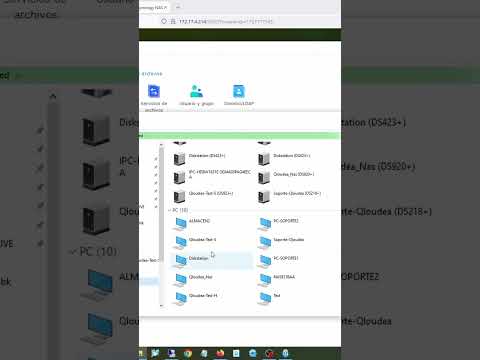This screenshot has width=480, height=360.
Task: Select IPC-HDBW1431E network device
Action: click(212, 176)
